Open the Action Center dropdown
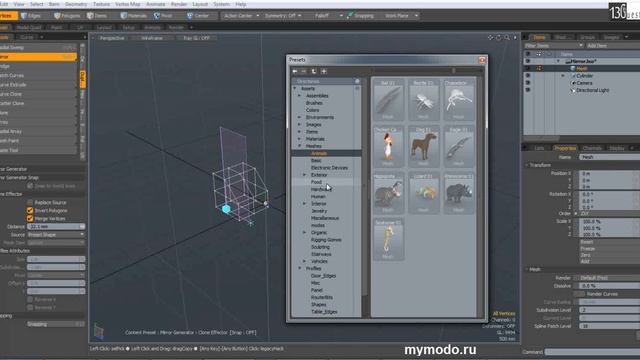Image resolution: width=640 pixels, height=360 pixels. coord(240,16)
